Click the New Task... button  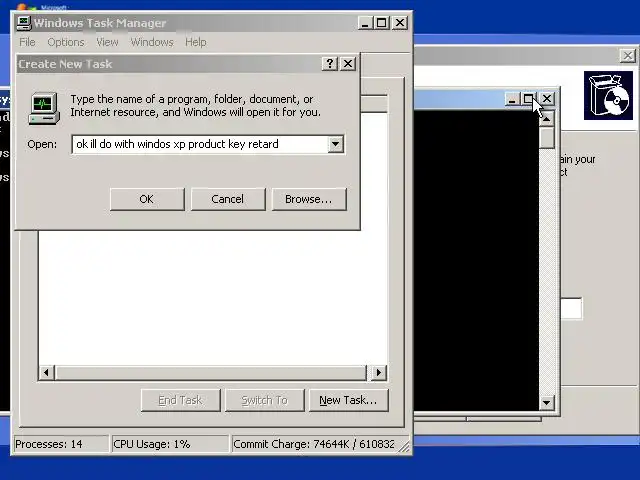tap(348, 400)
